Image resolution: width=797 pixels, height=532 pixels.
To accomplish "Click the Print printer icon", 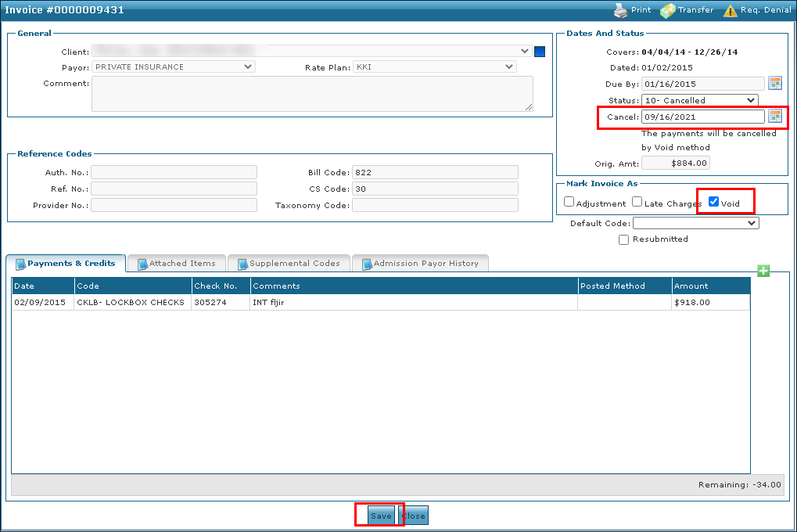I will point(620,10).
